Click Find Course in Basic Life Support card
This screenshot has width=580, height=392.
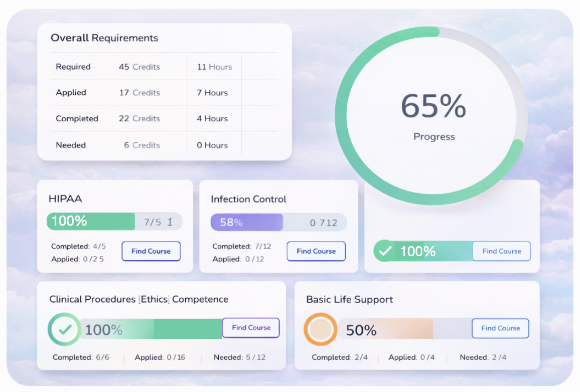[x=500, y=328]
